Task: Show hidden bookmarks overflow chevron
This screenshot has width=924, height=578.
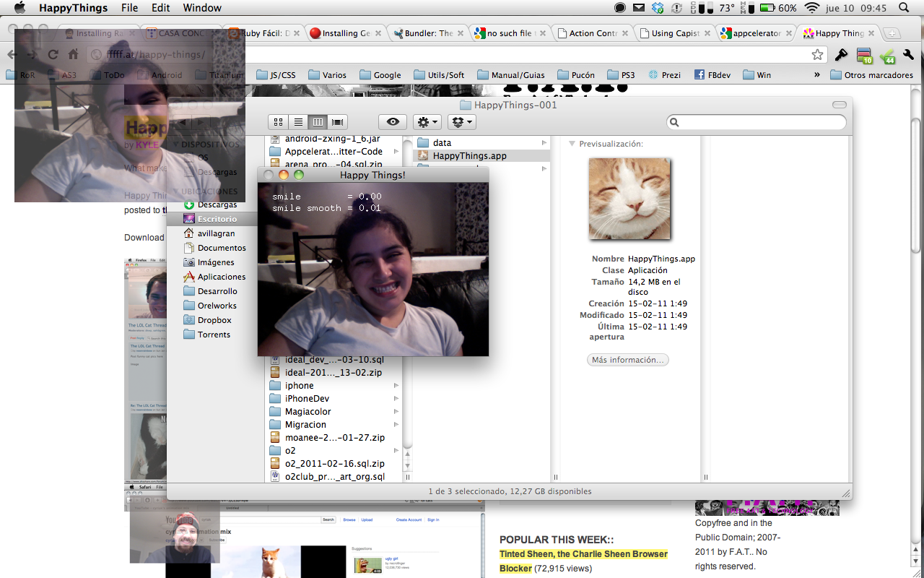Action: (816, 75)
